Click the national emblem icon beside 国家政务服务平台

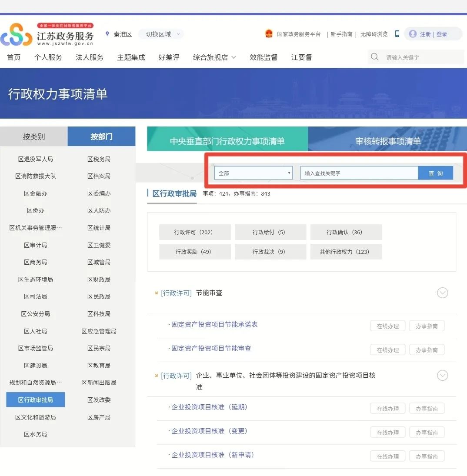tap(269, 34)
